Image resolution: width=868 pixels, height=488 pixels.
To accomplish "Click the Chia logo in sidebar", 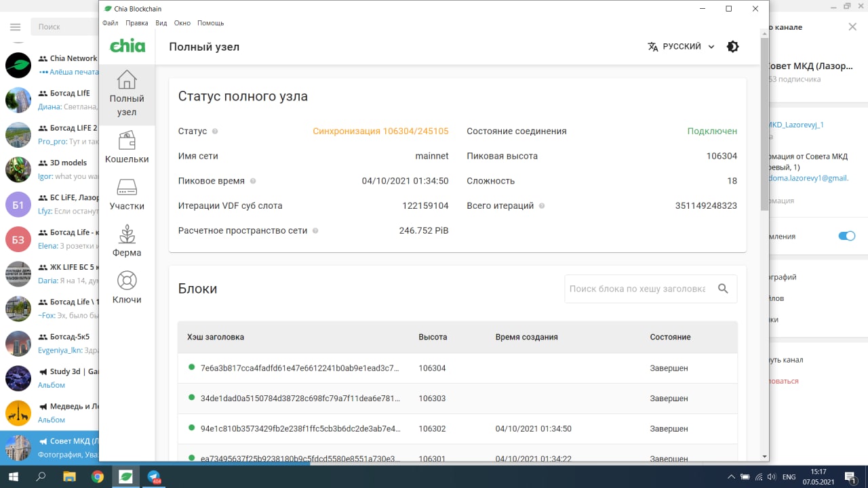I will (127, 46).
